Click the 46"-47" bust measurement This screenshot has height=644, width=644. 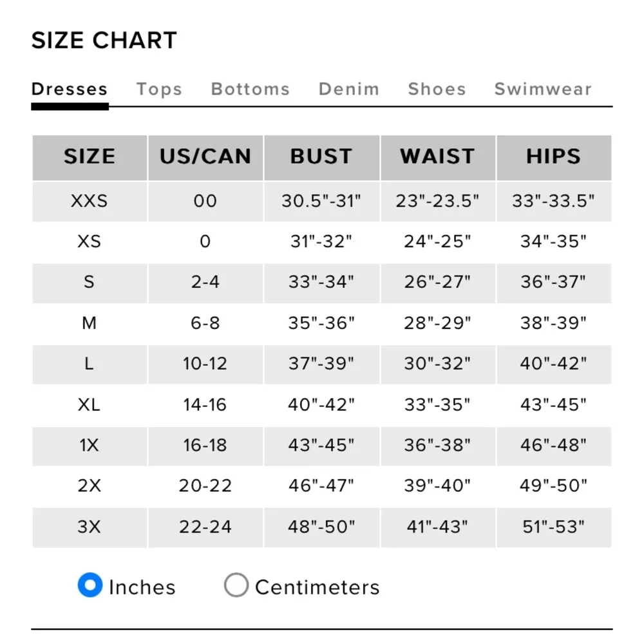pos(321,486)
